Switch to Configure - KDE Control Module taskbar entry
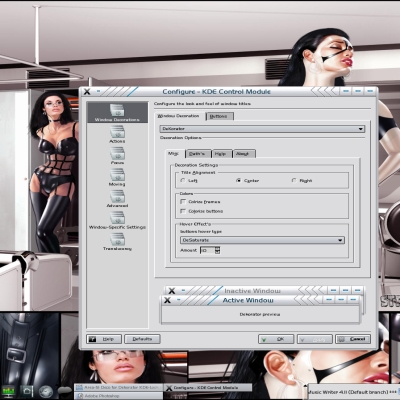 pyautogui.click(x=208, y=388)
